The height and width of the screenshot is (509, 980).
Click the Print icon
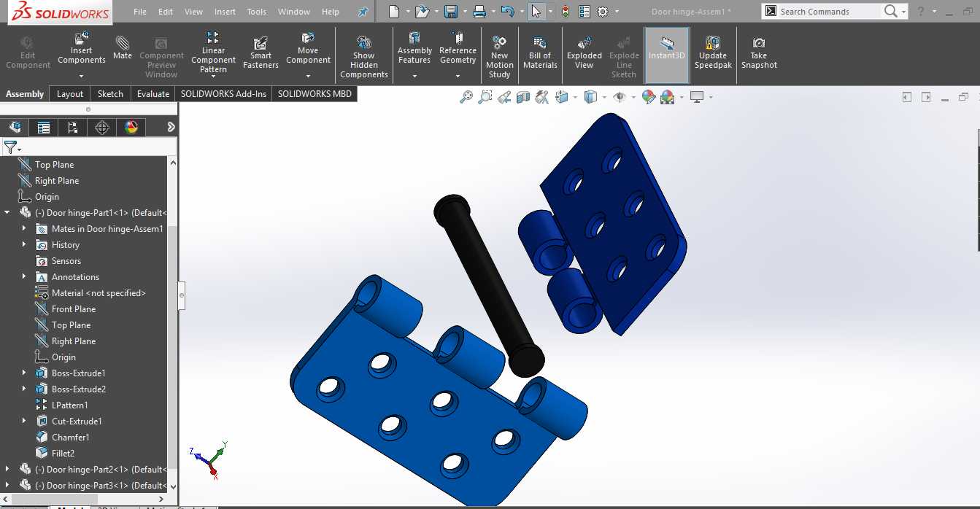[479, 11]
